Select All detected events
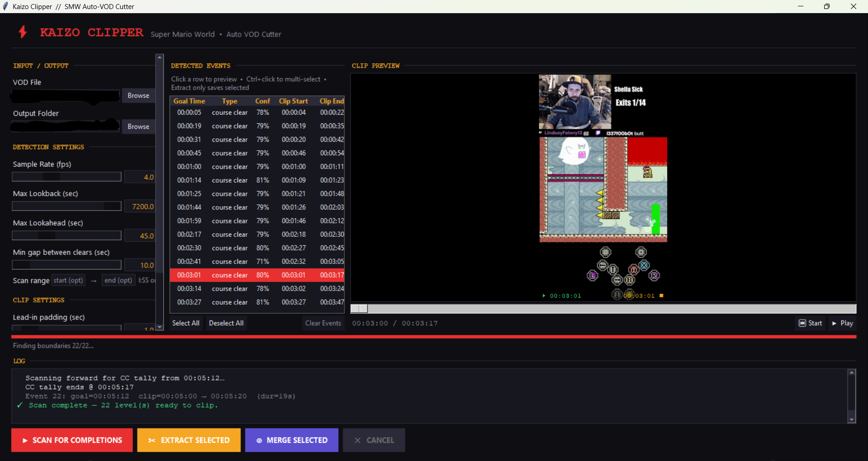 185,323
